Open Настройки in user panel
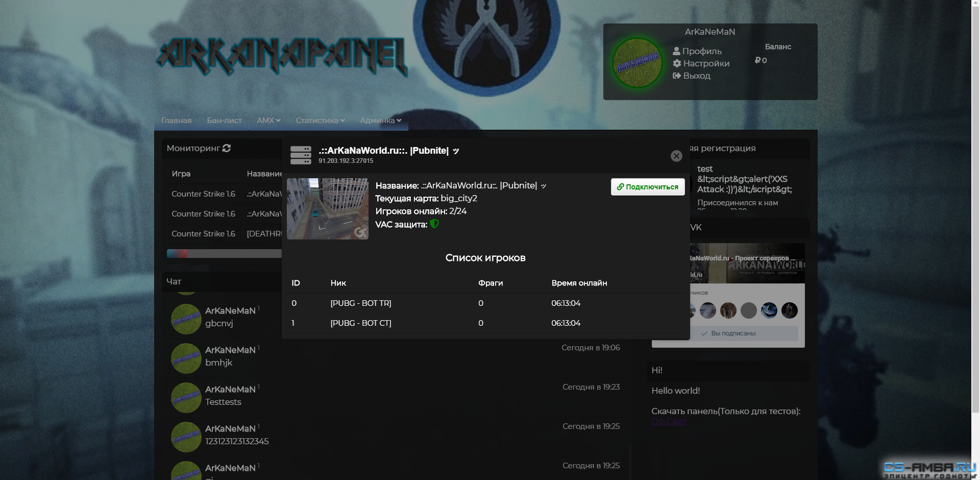Image resolution: width=980 pixels, height=480 pixels. point(701,63)
